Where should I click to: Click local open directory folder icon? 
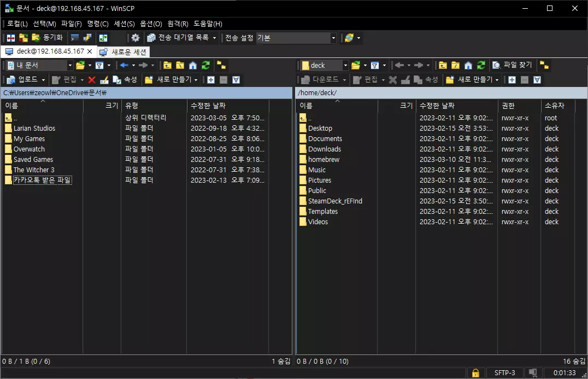(x=80, y=66)
